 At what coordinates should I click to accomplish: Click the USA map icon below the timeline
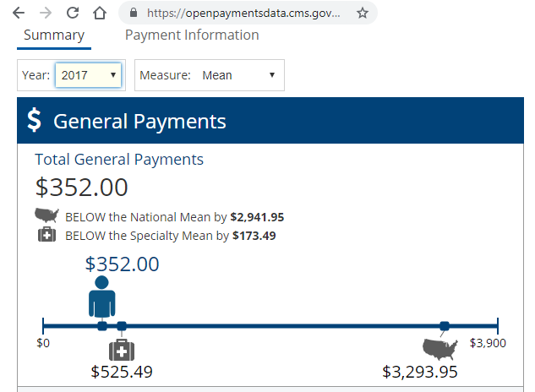point(439,349)
